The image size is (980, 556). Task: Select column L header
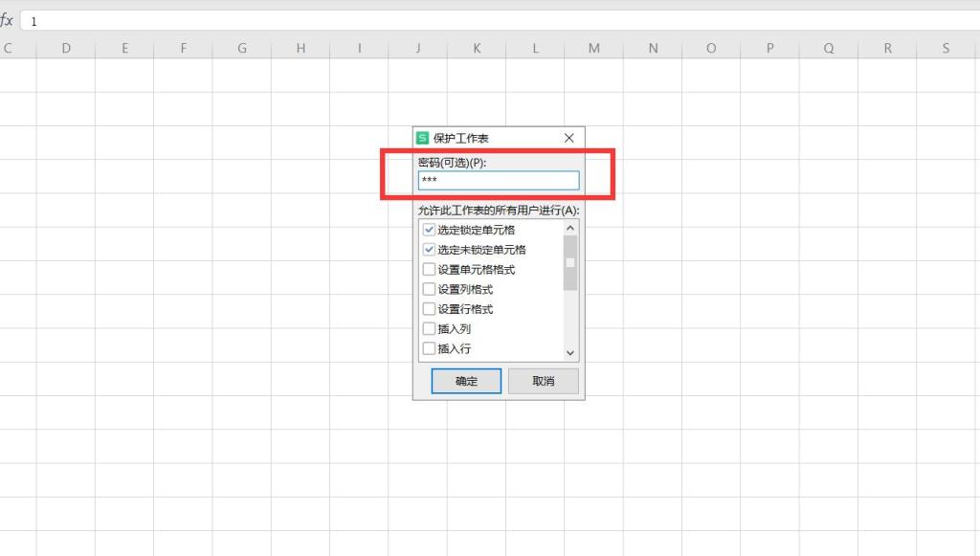click(x=536, y=48)
